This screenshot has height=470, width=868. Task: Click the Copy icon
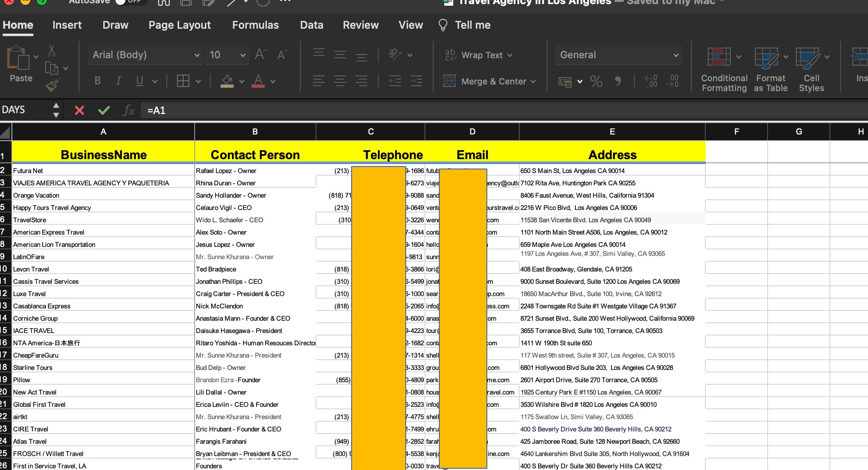tap(51, 68)
